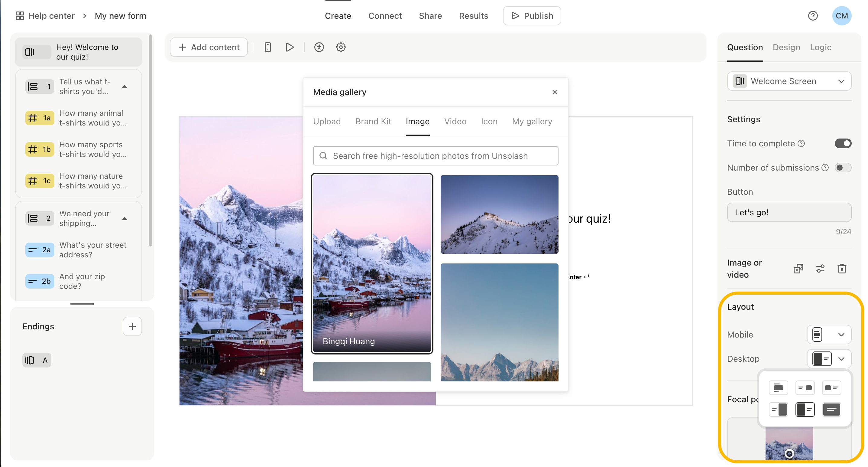Viewport: 868px width, 467px height.
Task: Edit the Let's go! button text field
Action: tap(789, 212)
